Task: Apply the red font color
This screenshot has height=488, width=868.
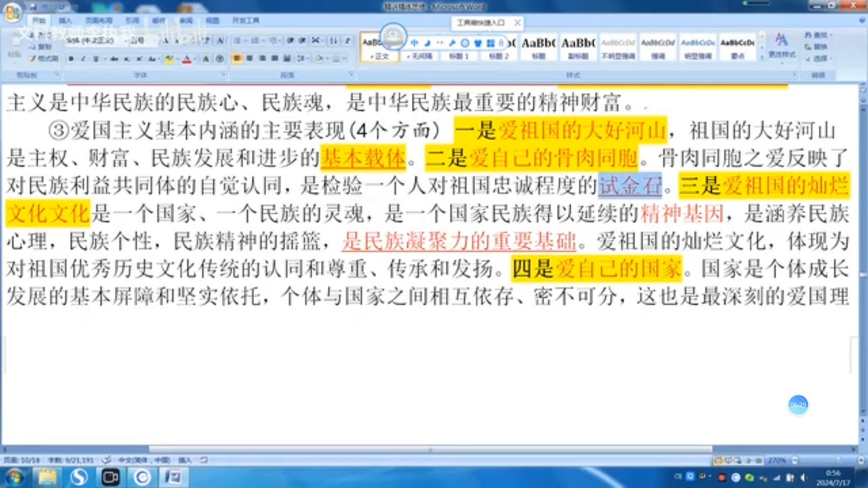Action: tap(186, 59)
